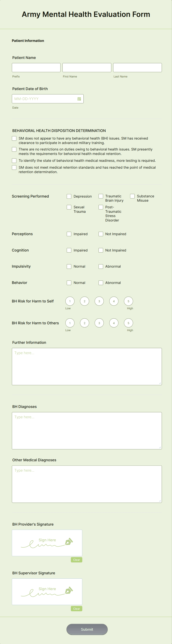Viewport: 172px width, 644px height.
Task: Clear the BH Supervisor Signature
Action: pos(76,608)
